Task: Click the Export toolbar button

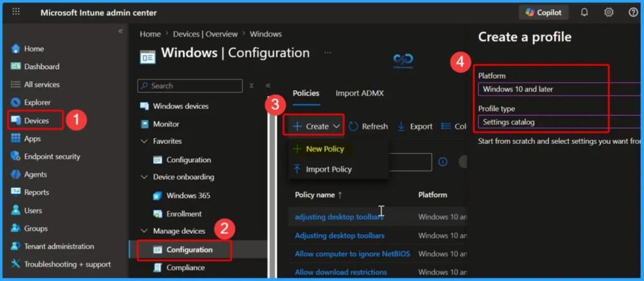Action: pos(415,126)
